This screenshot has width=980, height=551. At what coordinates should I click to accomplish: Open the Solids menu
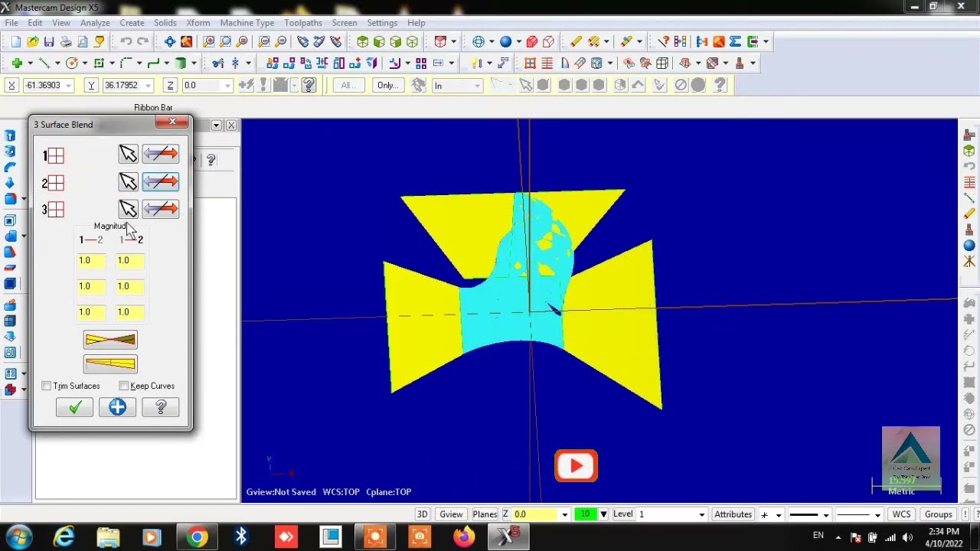[x=165, y=23]
